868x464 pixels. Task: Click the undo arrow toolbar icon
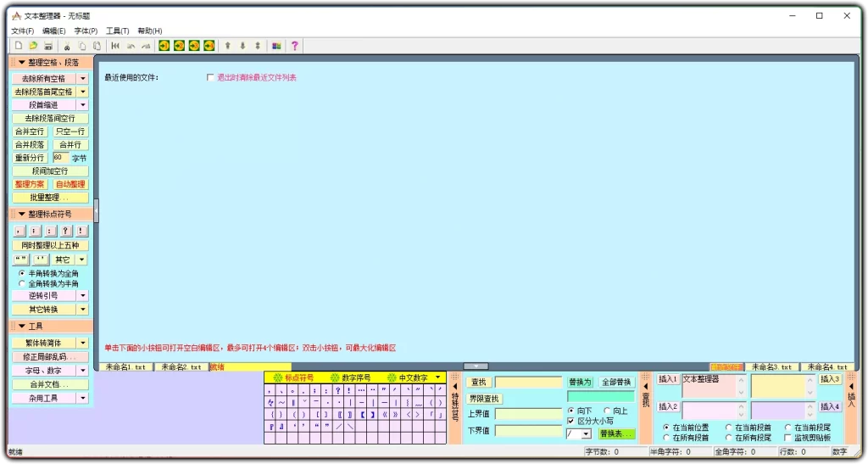[x=131, y=46]
